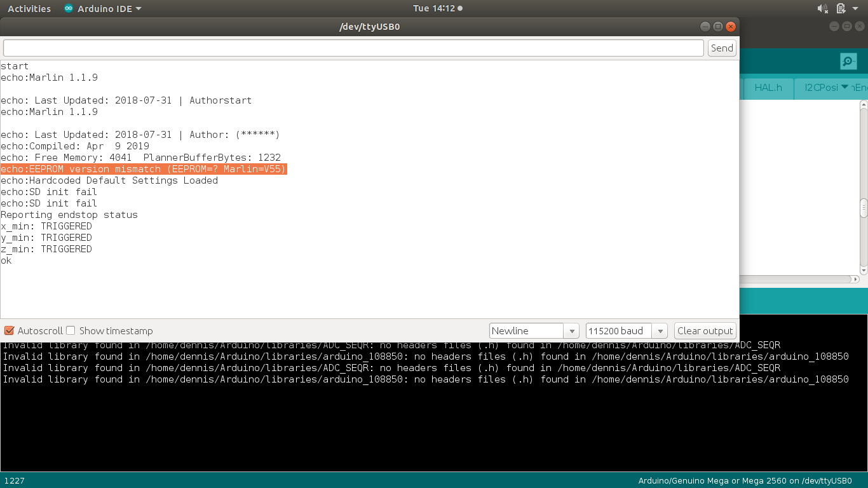868x488 pixels.
Task: Minimize the background Arduino IDE window
Action: (834, 27)
